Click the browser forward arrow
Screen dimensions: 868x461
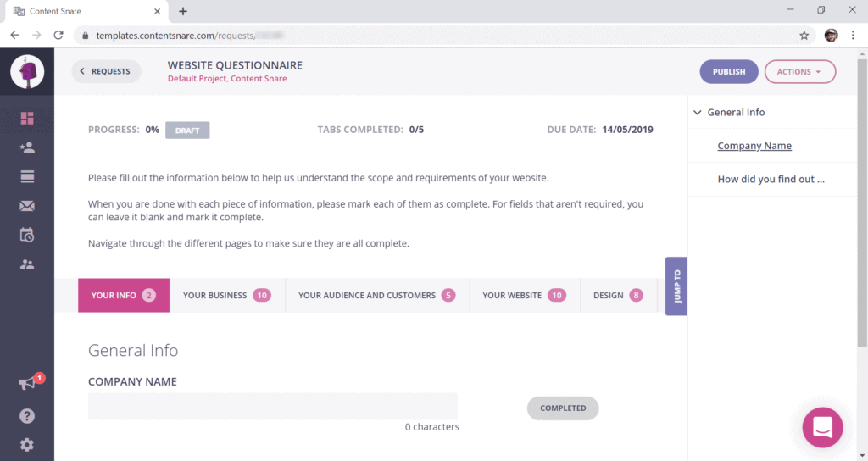36,35
